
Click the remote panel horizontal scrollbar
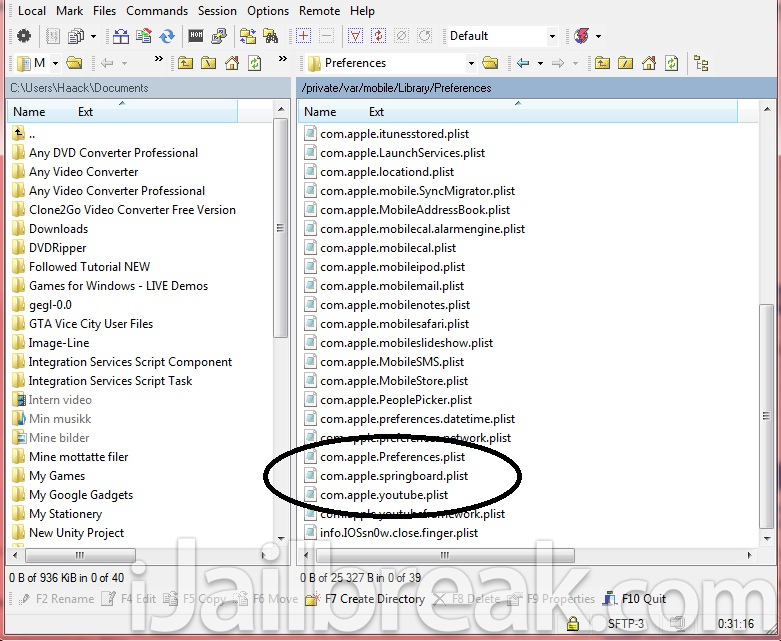tap(445, 555)
